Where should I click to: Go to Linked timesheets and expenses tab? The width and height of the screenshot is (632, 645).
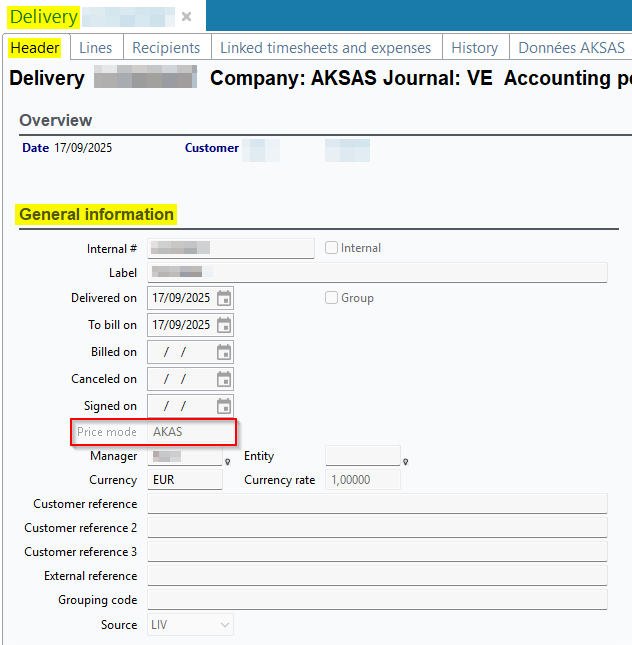pyautogui.click(x=325, y=48)
